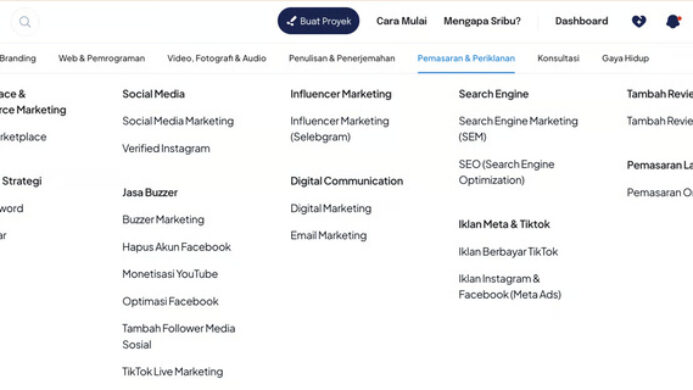Select Video, Fotografi & Audio category
The image size is (693, 390).
pyautogui.click(x=217, y=58)
